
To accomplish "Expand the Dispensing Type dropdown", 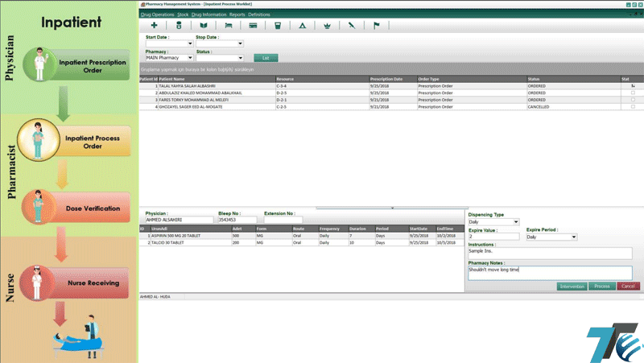I will coord(516,222).
